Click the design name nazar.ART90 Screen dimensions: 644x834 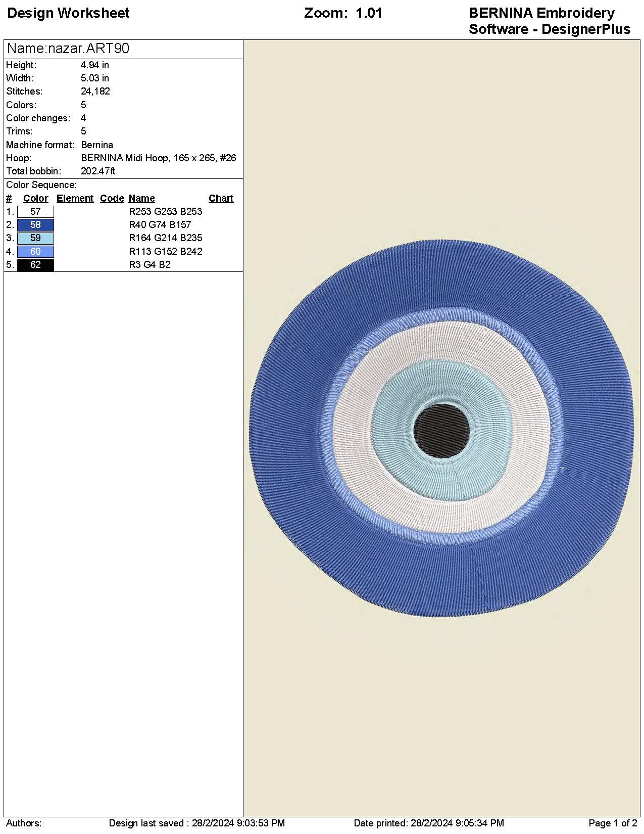click(68, 49)
